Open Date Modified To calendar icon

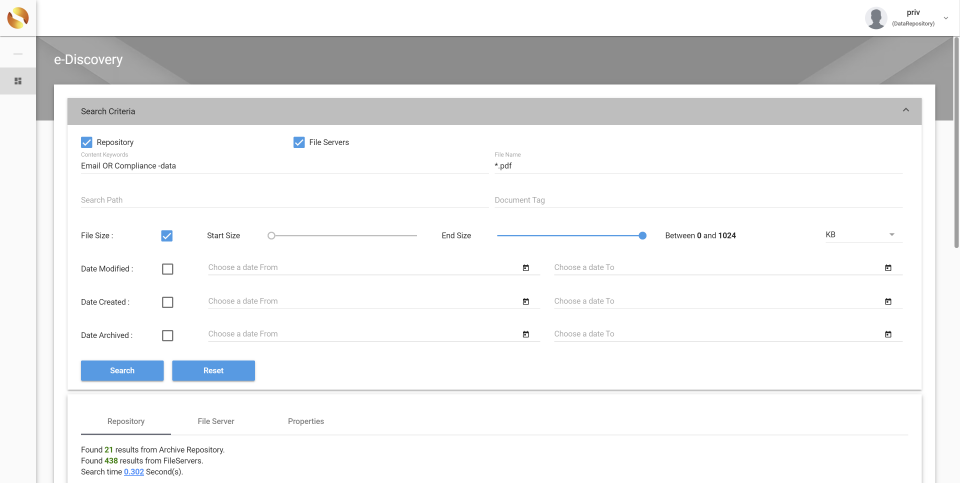pyautogui.click(x=888, y=268)
